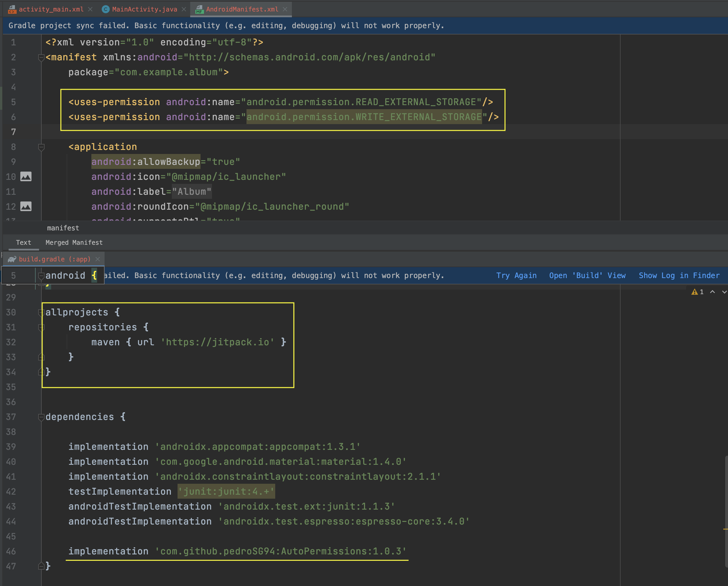Image resolution: width=728 pixels, height=586 pixels.
Task: Switch to MainActivity.java tab
Action: click(144, 9)
